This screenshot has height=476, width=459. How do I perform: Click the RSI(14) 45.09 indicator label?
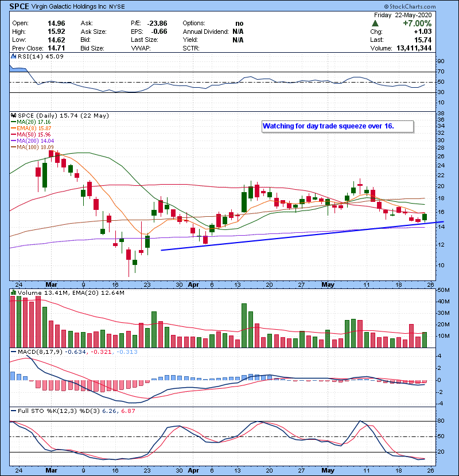[41, 56]
